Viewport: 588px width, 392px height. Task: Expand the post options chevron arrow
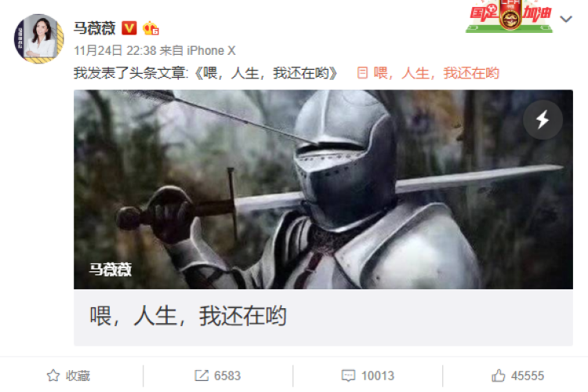tap(566, 19)
